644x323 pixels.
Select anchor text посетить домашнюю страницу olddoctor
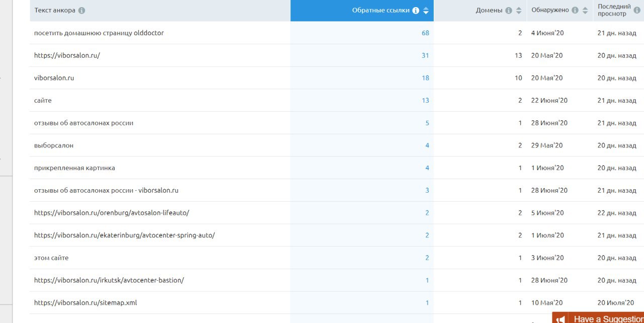(99, 33)
